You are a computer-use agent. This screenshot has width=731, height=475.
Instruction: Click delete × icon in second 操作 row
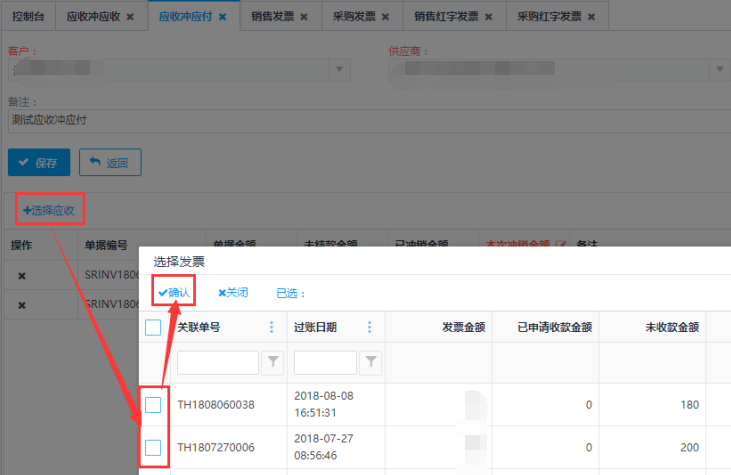pyautogui.click(x=22, y=305)
